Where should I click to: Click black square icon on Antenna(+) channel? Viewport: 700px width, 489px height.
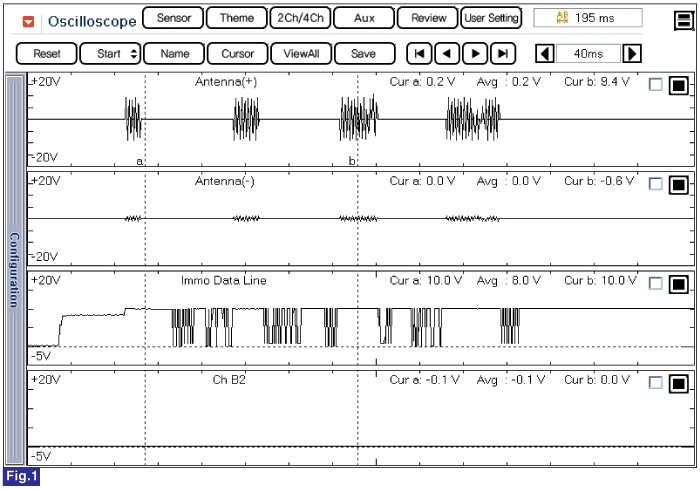tap(678, 87)
